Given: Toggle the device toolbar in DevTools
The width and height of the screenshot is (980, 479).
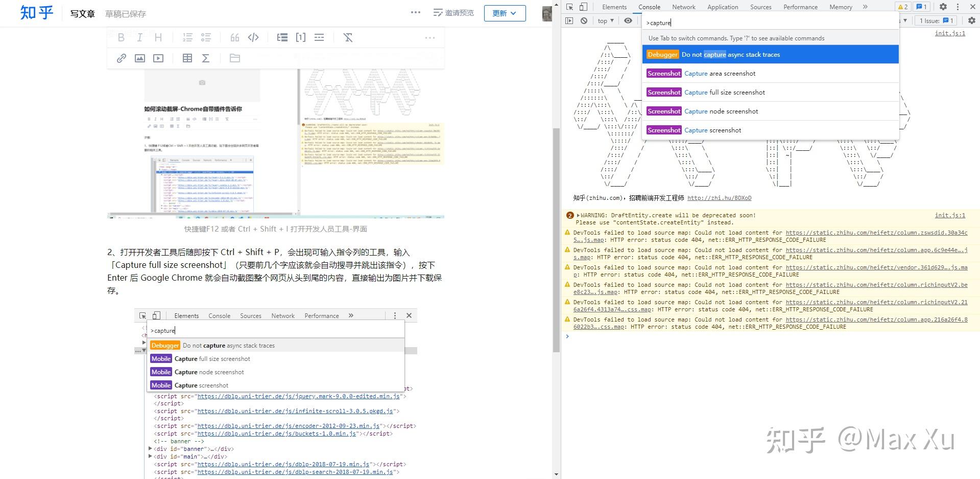Looking at the screenshot, I should point(583,7).
